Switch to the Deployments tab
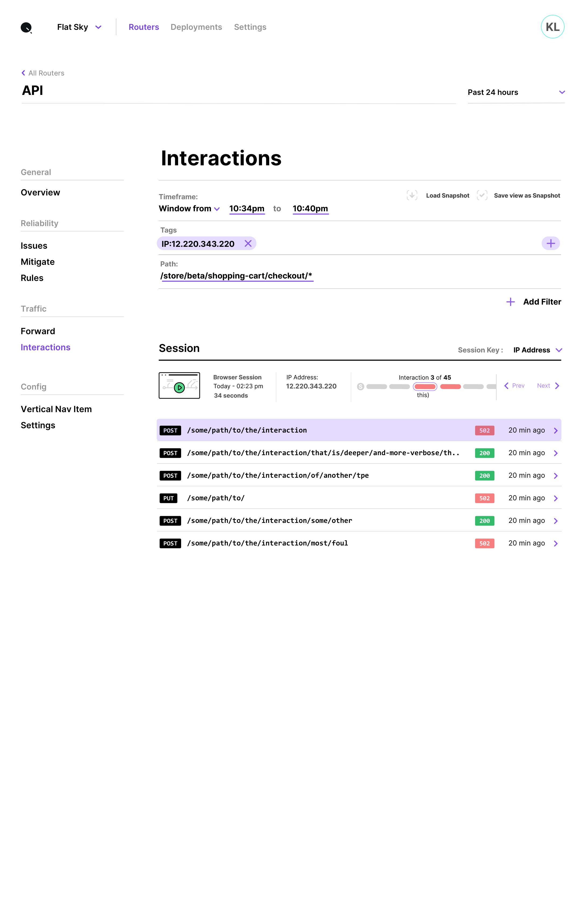Image resolution: width=585 pixels, height=924 pixels. point(196,27)
